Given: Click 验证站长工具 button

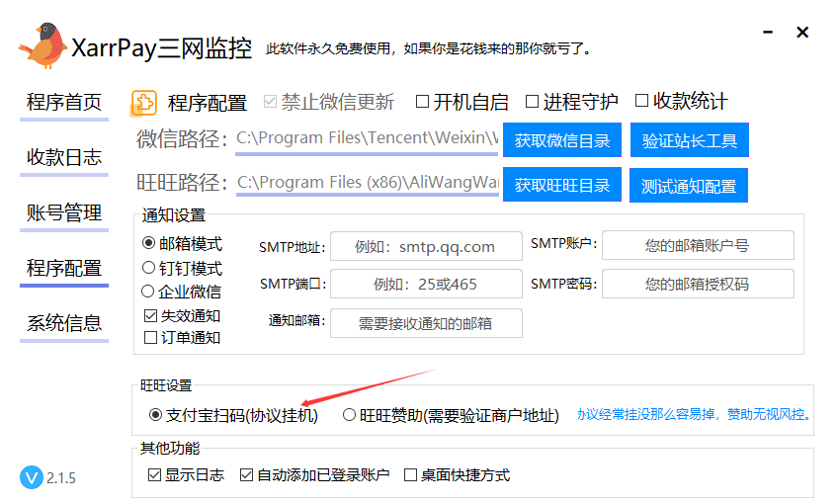Looking at the screenshot, I should pos(690,140).
